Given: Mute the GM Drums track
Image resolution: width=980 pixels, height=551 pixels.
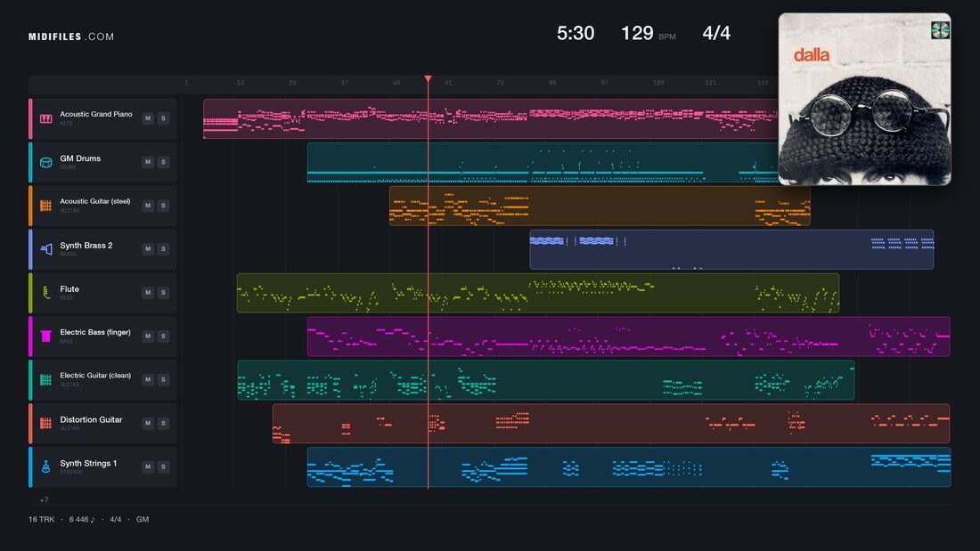Looking at the screenshot, I should click(148, 162).
